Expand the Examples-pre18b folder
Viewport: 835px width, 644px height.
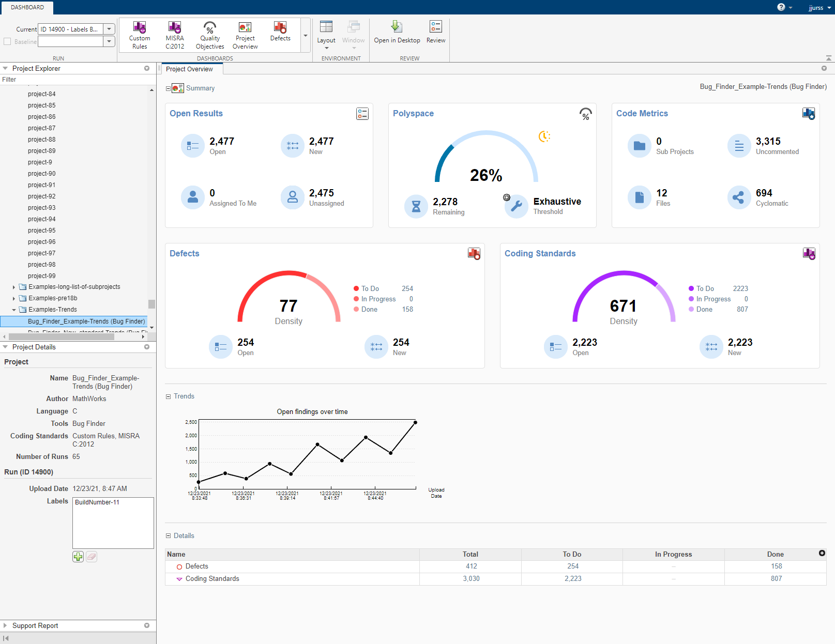pos(13,298)
